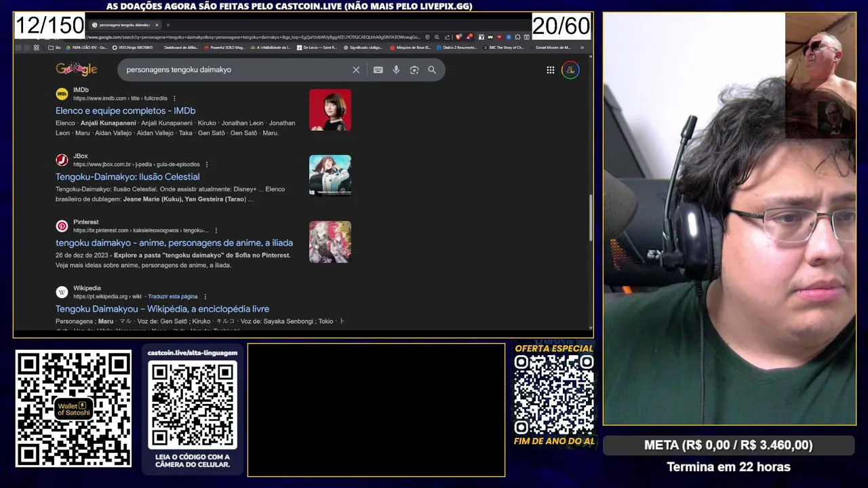The image size is (868, 488).
Task: Go to Google home via the logo
Action: pyautogui.click(x=77, y=69)
